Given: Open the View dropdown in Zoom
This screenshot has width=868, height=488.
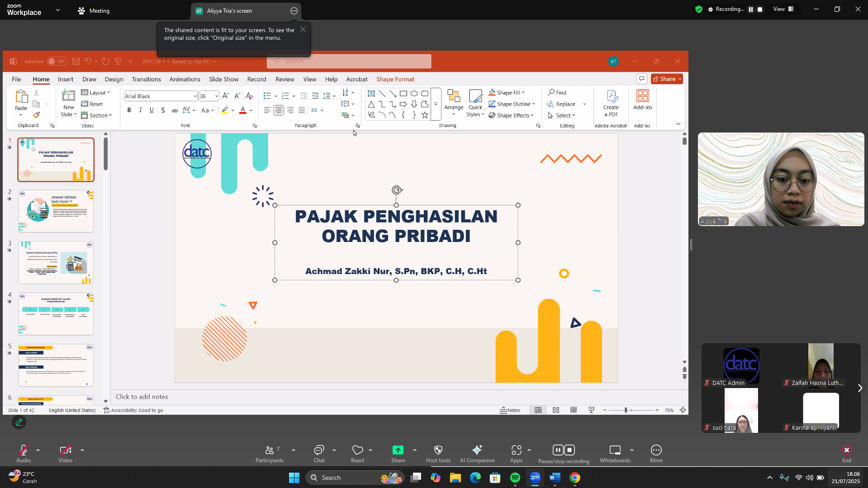Looking at the screenshot, I should click(x=783, y=9).
